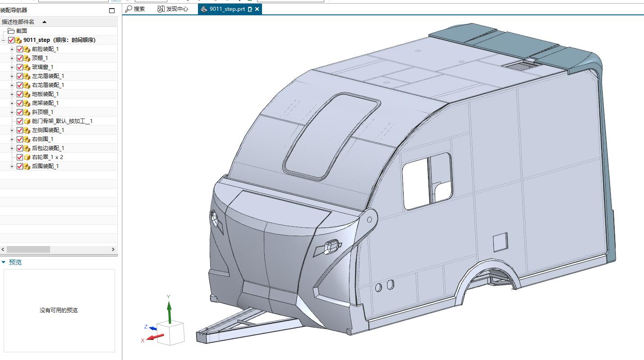Click the pop-out icon on the 9011_step.prt tab
644x360 pixels.
click(250, 9)
